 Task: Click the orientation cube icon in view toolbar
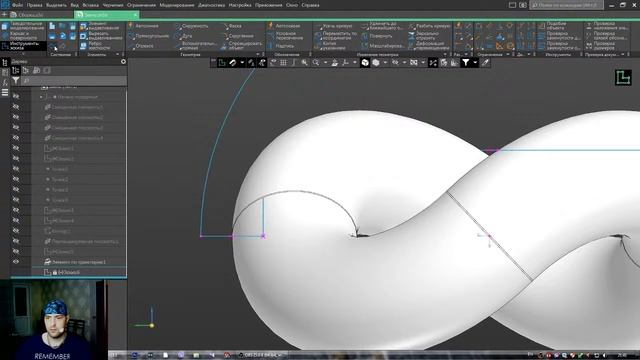click(365, 62)
